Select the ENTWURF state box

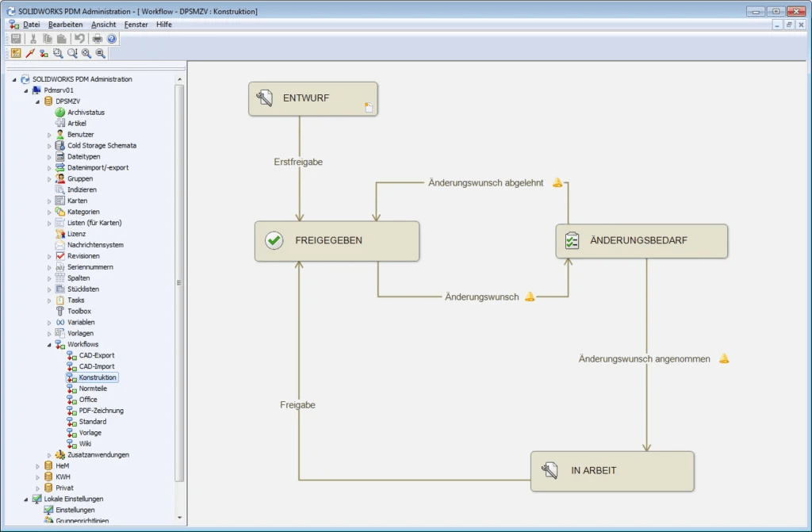pyautogui.click(x=312, y=98)
